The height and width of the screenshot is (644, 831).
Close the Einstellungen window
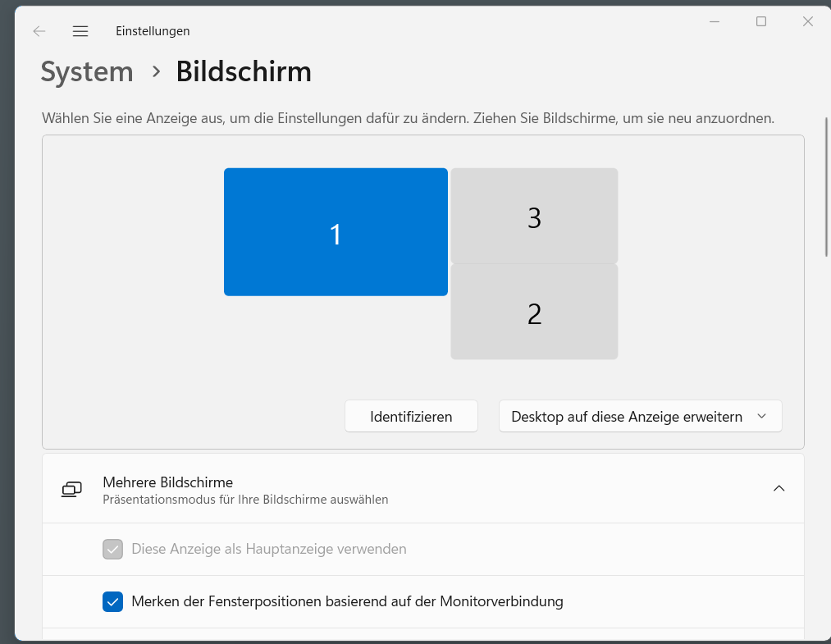[x=808, y=21]
